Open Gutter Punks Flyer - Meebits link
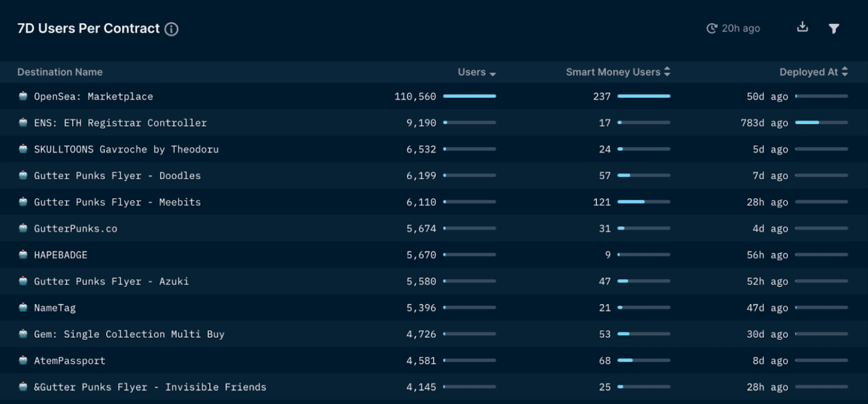 click(117, 202)
